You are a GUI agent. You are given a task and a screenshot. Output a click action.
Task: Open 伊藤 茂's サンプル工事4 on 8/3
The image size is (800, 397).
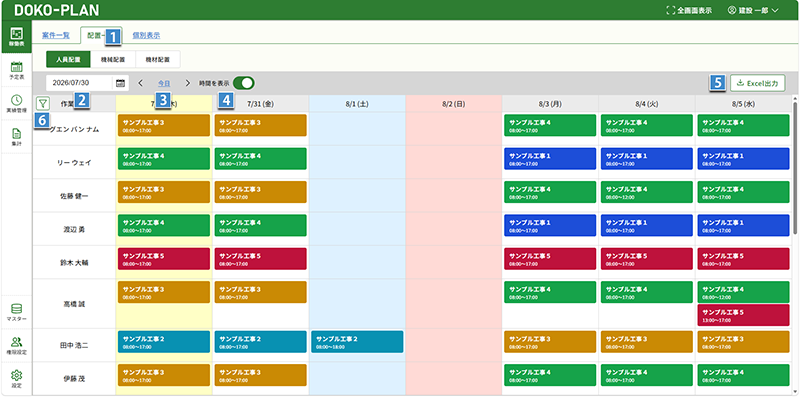[550, 375]
